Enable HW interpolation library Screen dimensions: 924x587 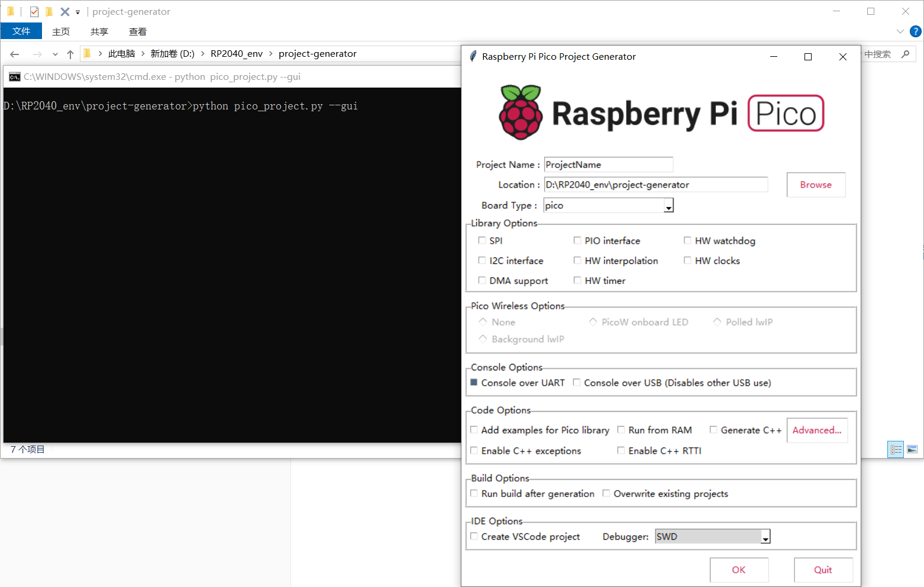(577, 260)
